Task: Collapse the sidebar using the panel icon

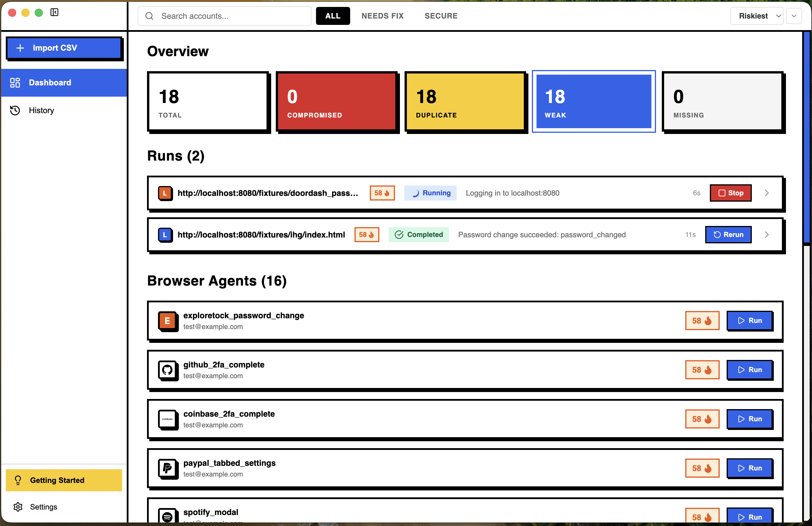Action: tap(55, 12)
